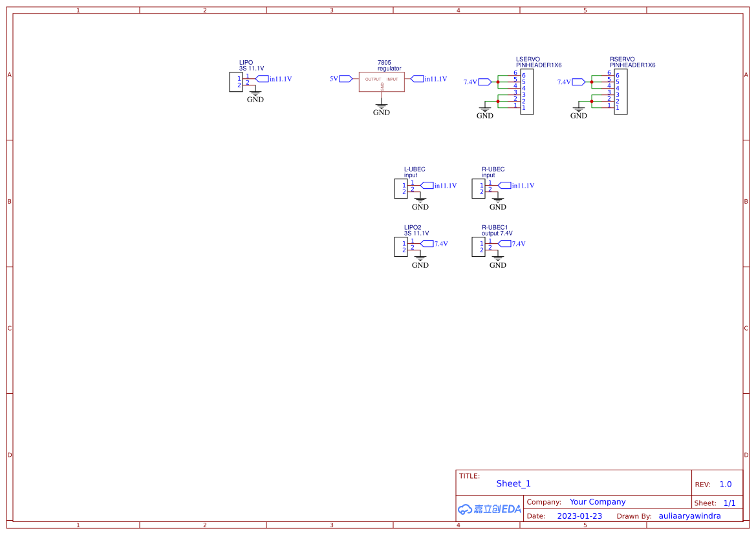Select the R-UBEC input connector

[479, 188]
